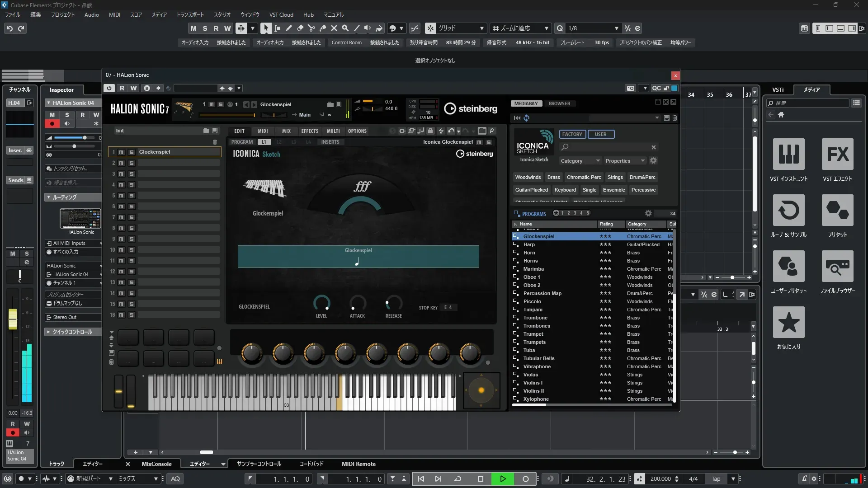Image resolution: width=868 pixels, height=488 pixels.
Task: Select the Vibraphone program
Action: [537, 366]
